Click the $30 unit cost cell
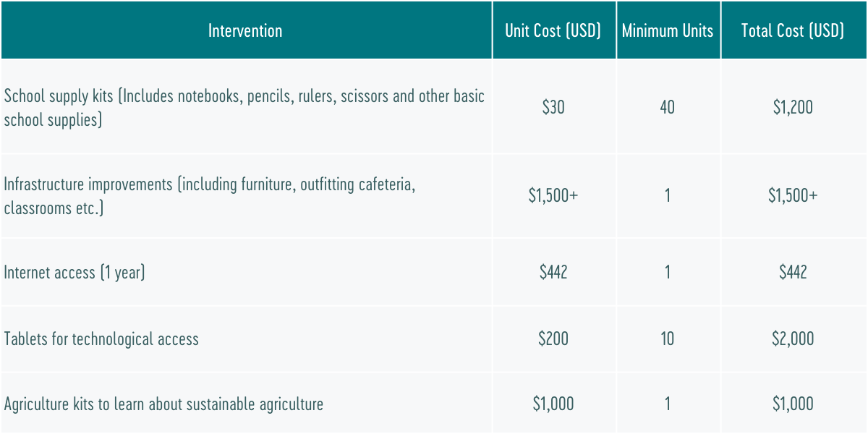This screenshot has width=868, height=434. click(553, 108)
